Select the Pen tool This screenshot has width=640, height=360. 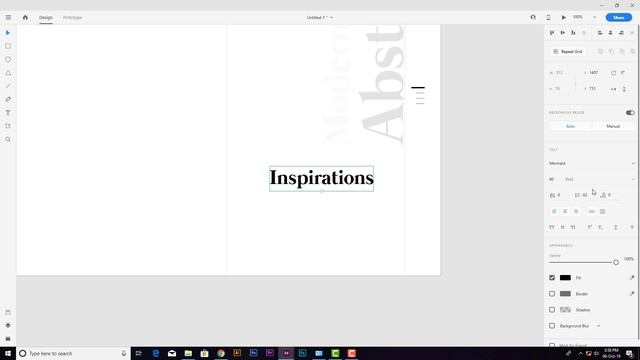coord(8,100)
